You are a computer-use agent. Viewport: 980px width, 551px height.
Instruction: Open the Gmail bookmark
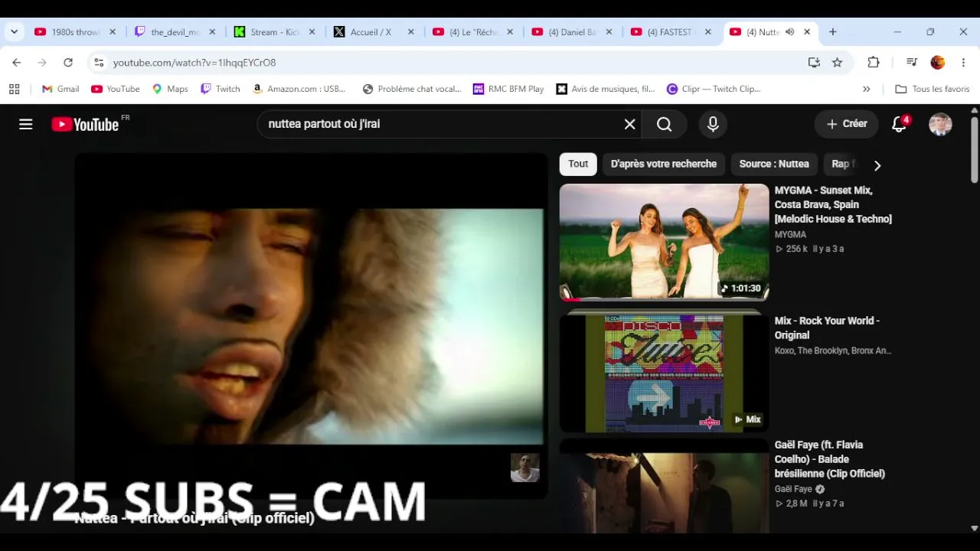pyautogui.click(x=60, y=89)
